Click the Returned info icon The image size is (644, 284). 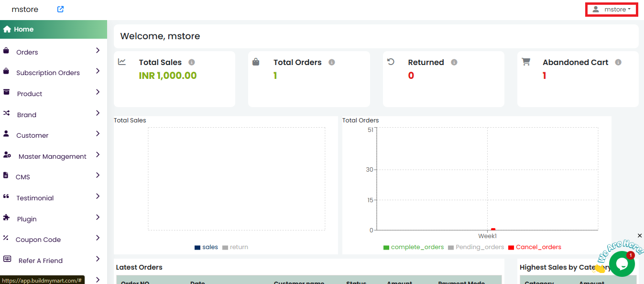[x=454, y=62]
